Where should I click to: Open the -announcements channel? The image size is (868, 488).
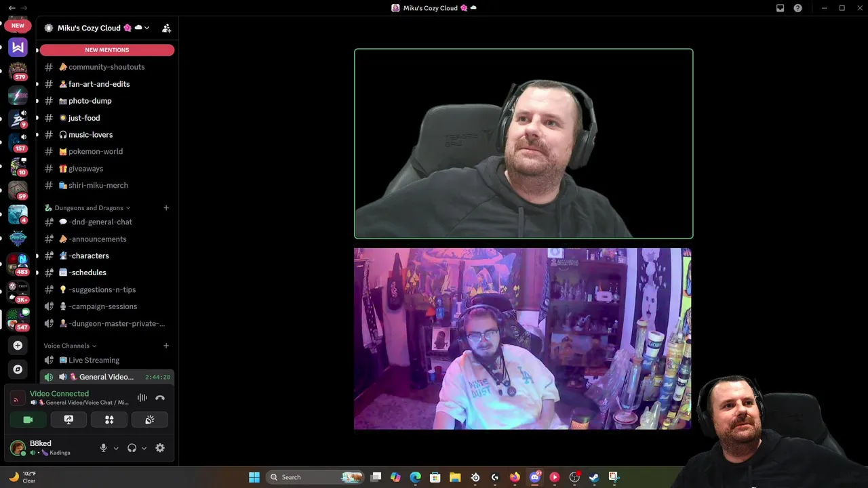[107, 239]
